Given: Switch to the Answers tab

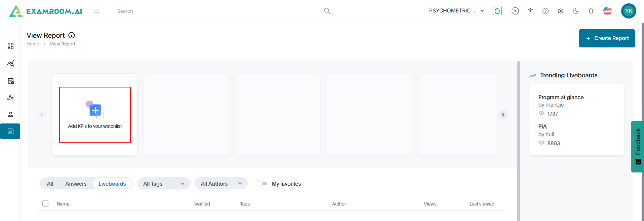Looking at the screenshot, I should pos(76,184).
